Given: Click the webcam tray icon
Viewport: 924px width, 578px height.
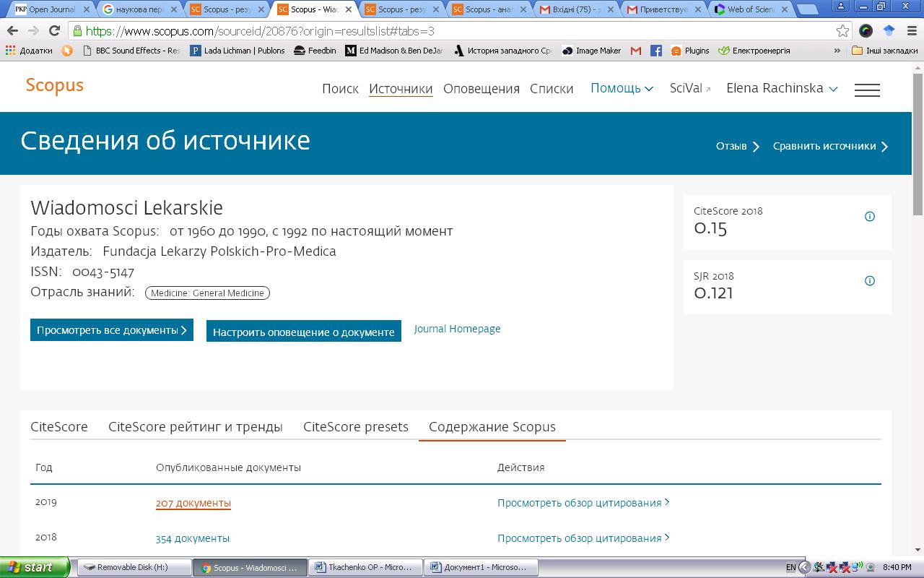Looking at the screenshot, I should 871,567.
